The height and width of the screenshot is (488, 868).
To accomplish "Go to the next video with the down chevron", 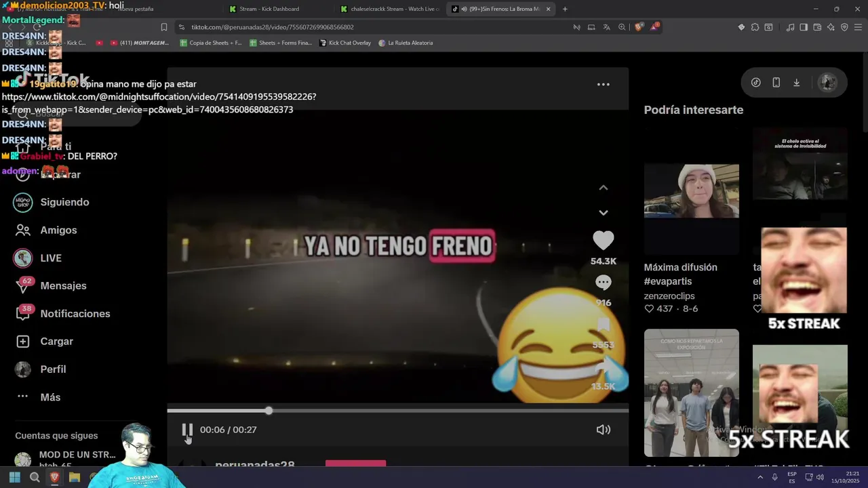I will (x=603, y=213).
